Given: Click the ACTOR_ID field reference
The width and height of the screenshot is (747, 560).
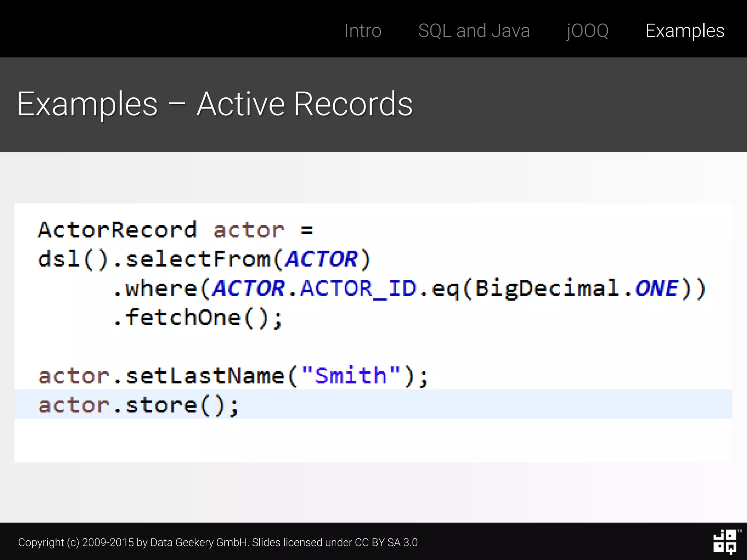Looking at the screenshot, I should [358, 288].
